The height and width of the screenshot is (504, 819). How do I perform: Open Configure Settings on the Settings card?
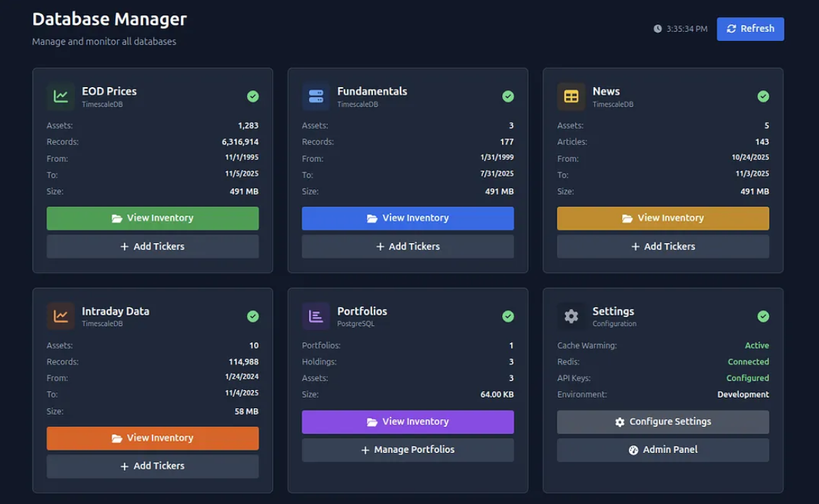pyautogui.click(x=663, y=421)
